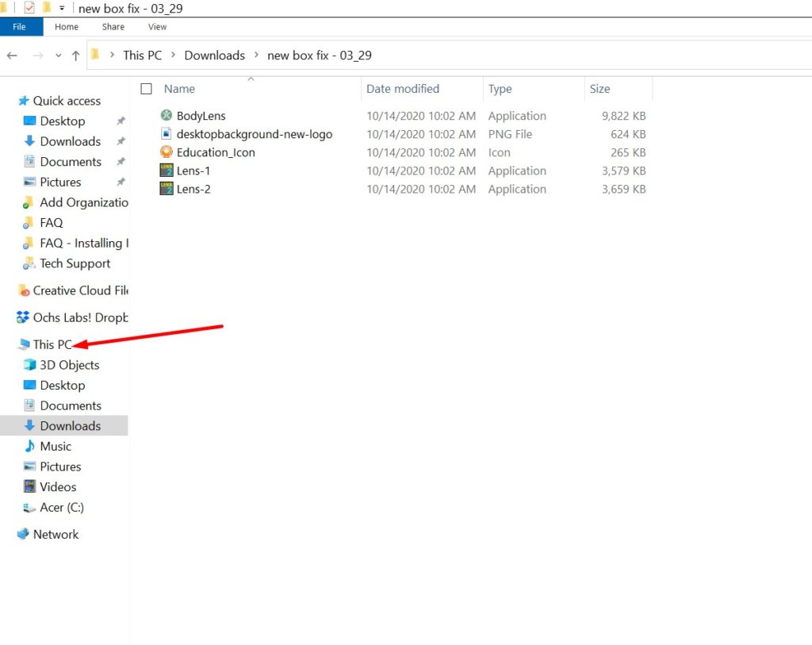This screenshot has height=645, width=812.
Task: Select the Education_Icon file icon
Action: 167,152
